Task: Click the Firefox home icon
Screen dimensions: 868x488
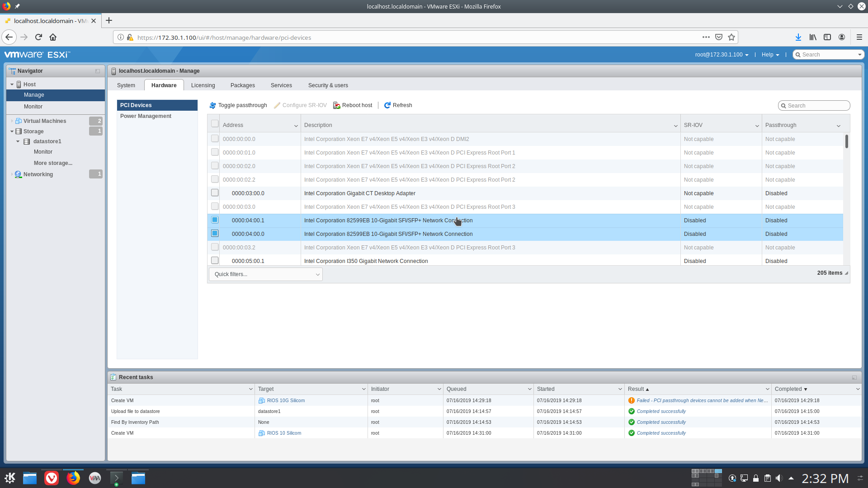Action: [x=53, y=37]
